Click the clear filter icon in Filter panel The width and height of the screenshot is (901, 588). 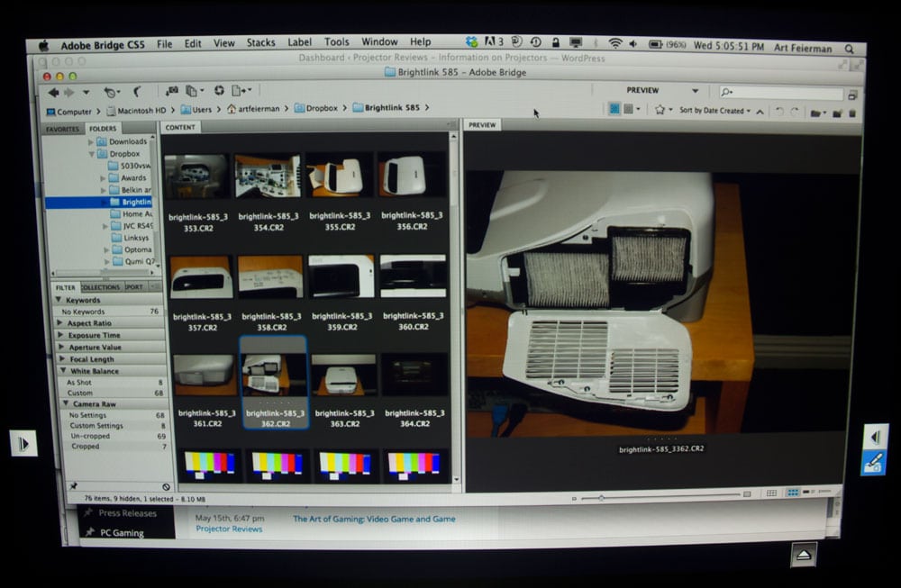[166, 486]
